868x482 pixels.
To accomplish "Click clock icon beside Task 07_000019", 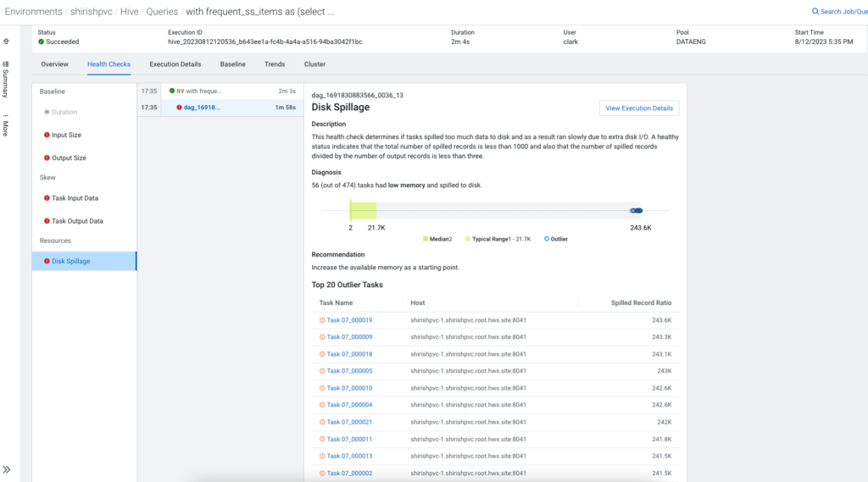I will coord(322,320).
